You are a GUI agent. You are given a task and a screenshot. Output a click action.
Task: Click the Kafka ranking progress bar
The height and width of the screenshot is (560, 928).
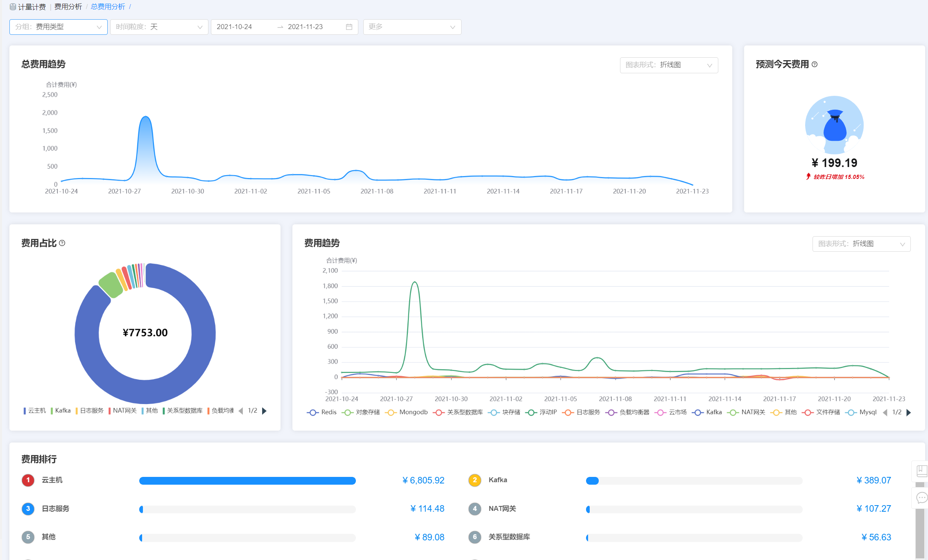[694, 481]
